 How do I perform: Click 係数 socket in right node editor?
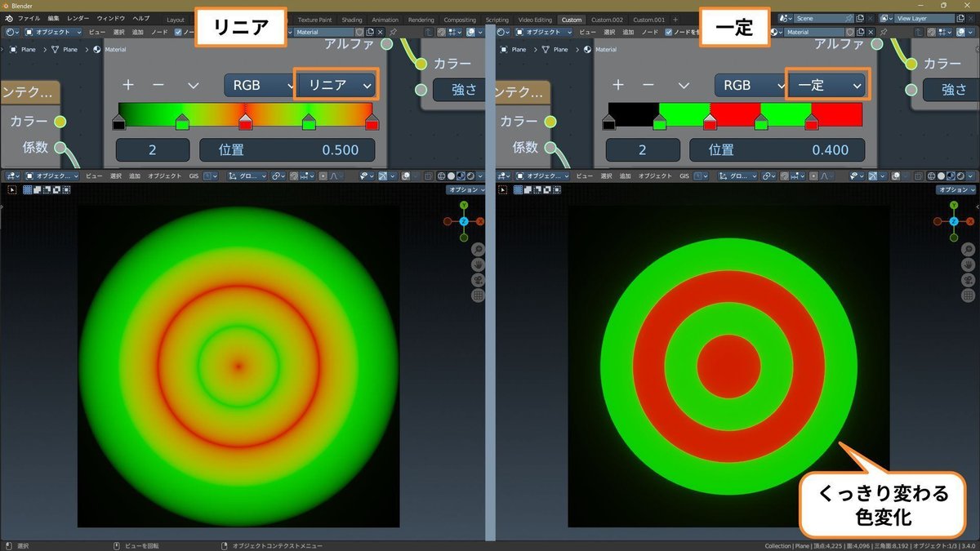pos(550,148)
